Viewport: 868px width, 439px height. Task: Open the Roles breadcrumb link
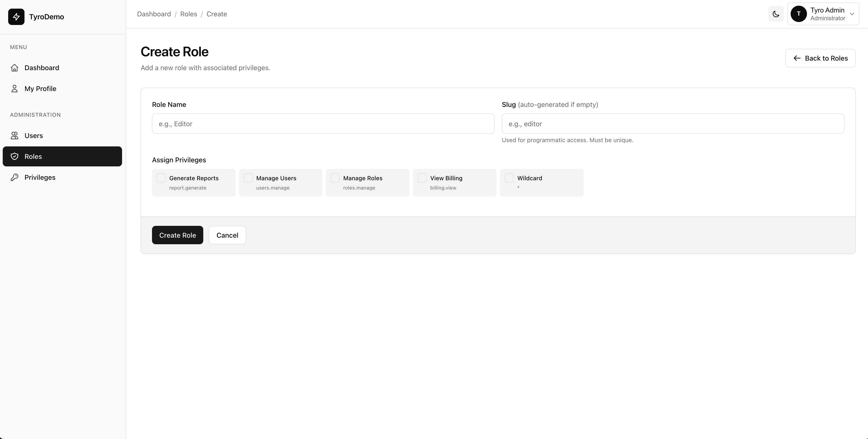[x=188, y=14]
